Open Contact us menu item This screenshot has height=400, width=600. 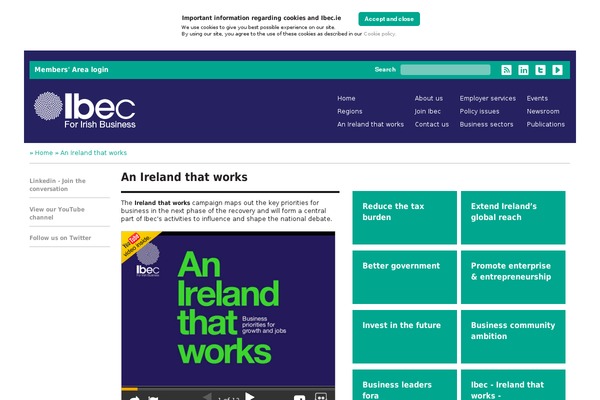click(x=432, y=124)
